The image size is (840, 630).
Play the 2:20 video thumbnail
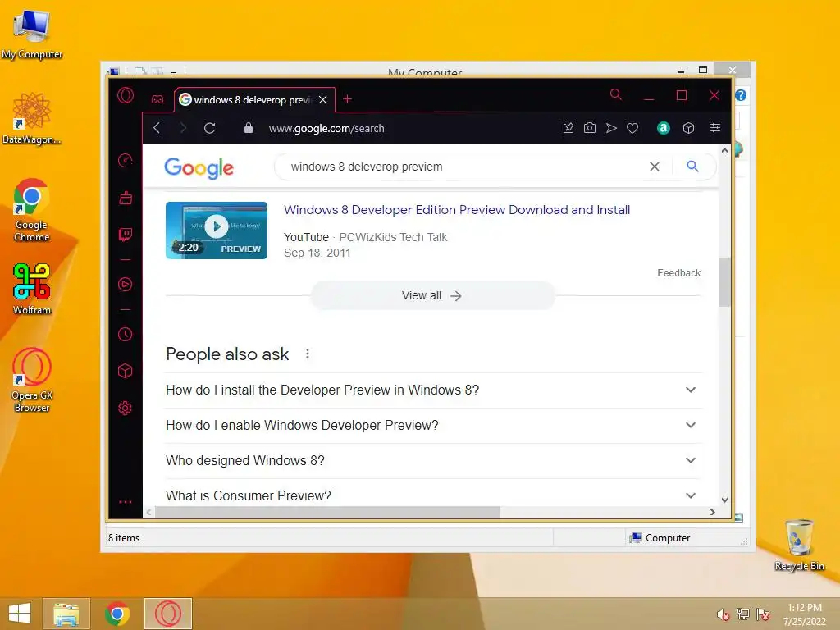pos(217,231)
